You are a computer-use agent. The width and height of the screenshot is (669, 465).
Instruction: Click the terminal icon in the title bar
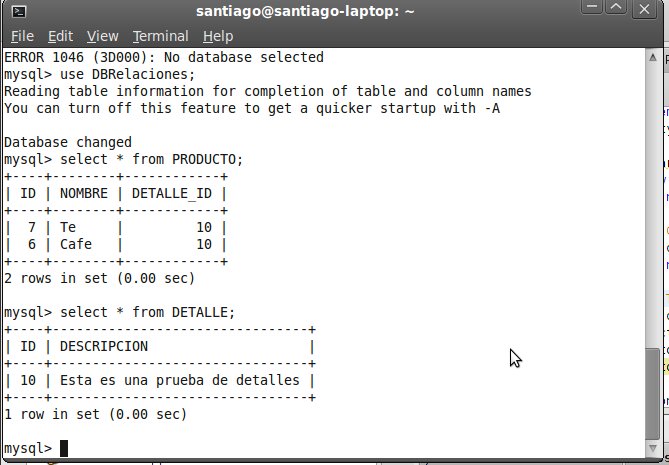tap(18, 12)
